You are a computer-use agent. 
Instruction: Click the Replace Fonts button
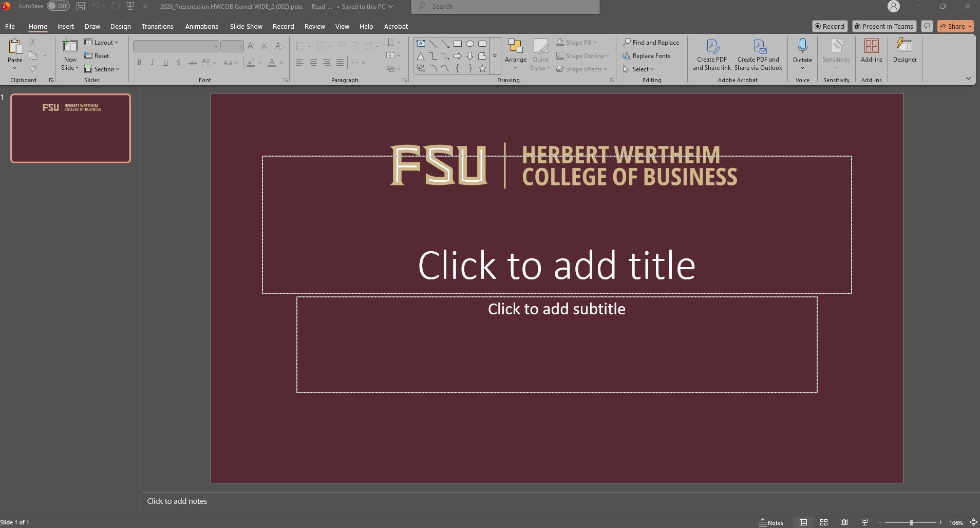click(647, 56)
